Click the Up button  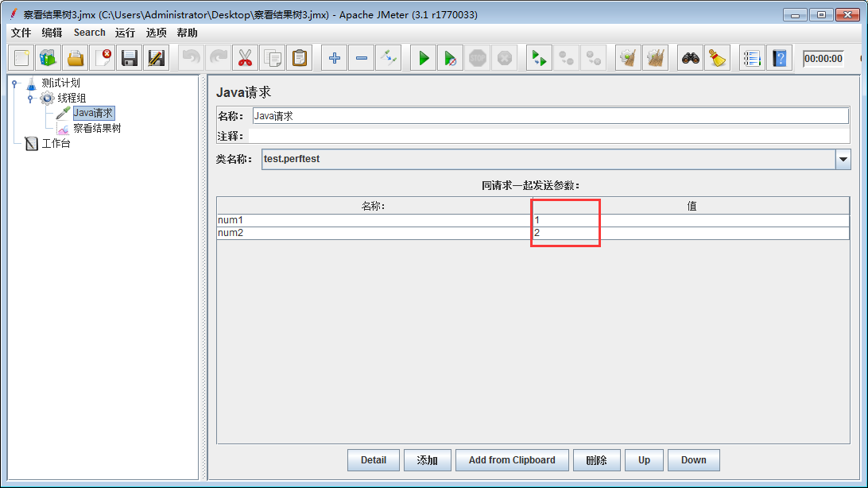click(x=644, y=460)
